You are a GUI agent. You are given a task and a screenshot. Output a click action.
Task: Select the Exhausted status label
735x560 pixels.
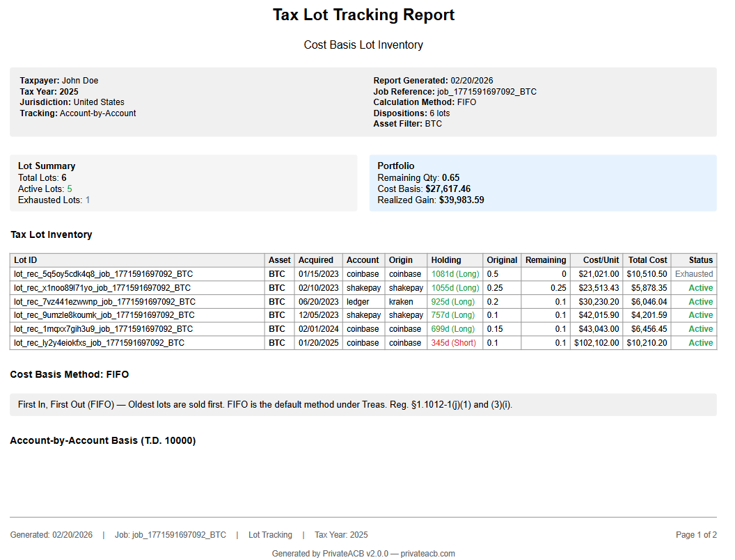tap(694, 274)
